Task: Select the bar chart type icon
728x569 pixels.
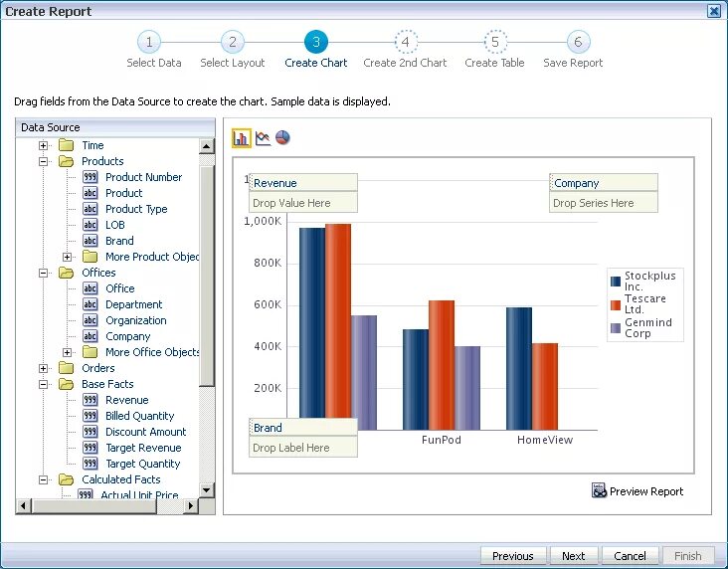Action: (241, 138)
